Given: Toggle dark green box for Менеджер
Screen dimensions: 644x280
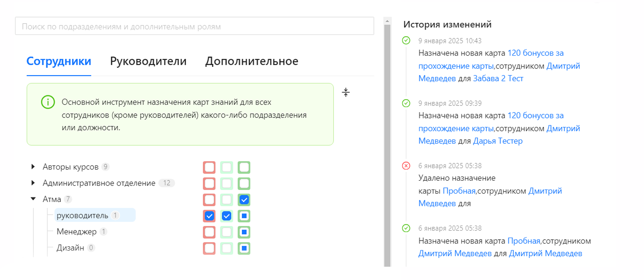Looking at the screenshot, I should click(244, 231).
